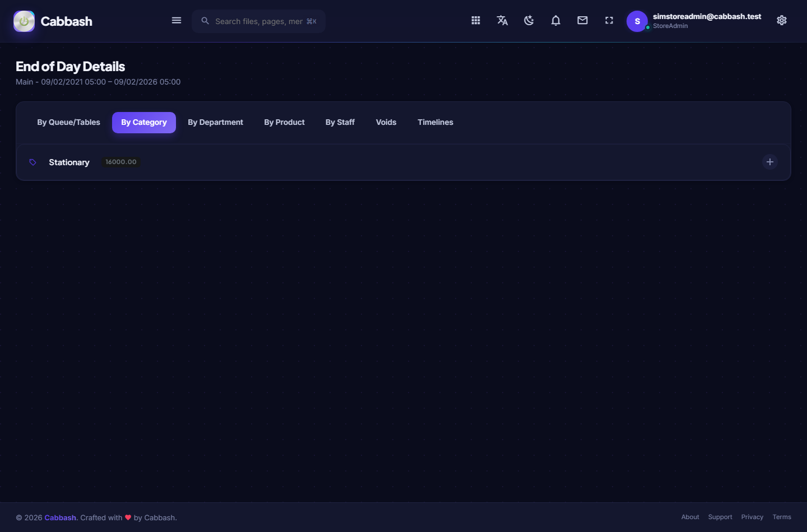807x532 pixels.
Task: Click the 16000.00 amount badge
Action: click(121, 162)
